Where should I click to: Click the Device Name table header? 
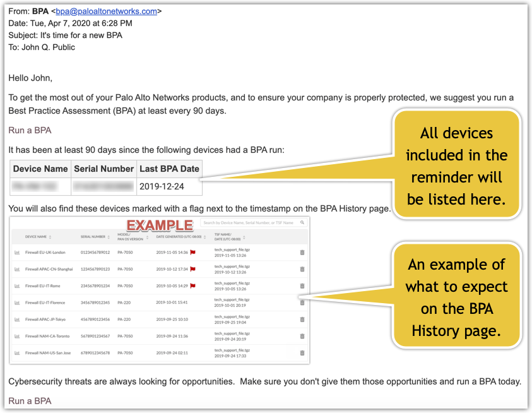point(40,169)
